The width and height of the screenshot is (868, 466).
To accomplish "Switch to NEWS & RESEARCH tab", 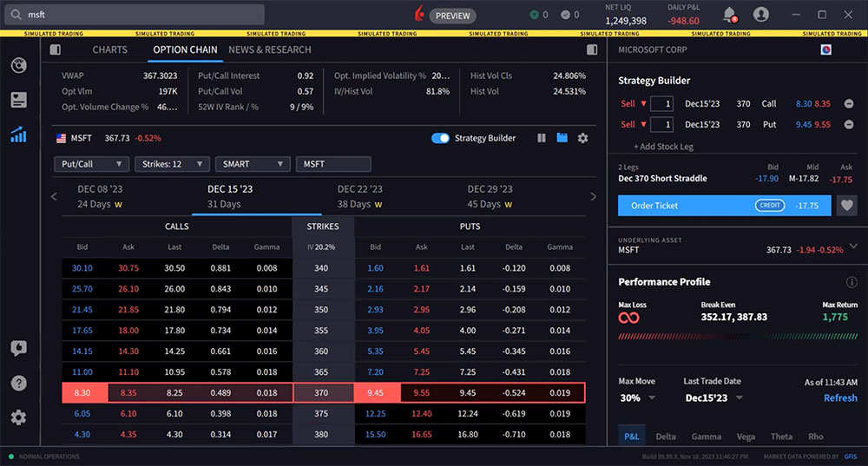I will point(270,49).
